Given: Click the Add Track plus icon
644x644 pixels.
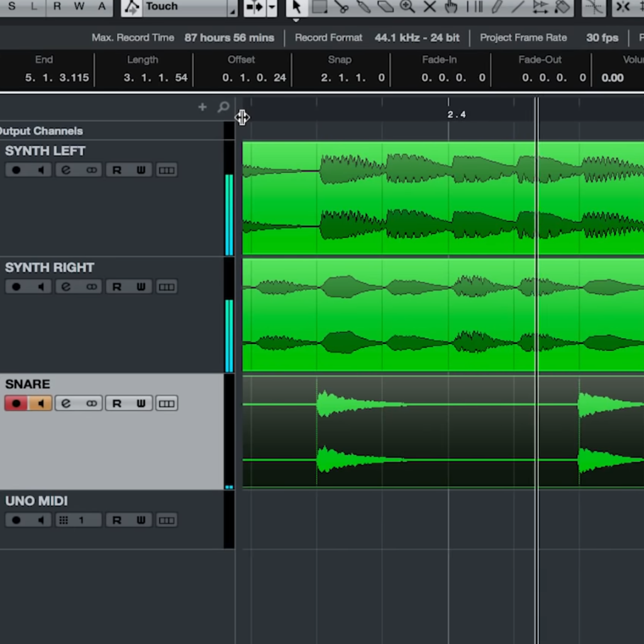Looking at the screenshot, I should (202, 107).
